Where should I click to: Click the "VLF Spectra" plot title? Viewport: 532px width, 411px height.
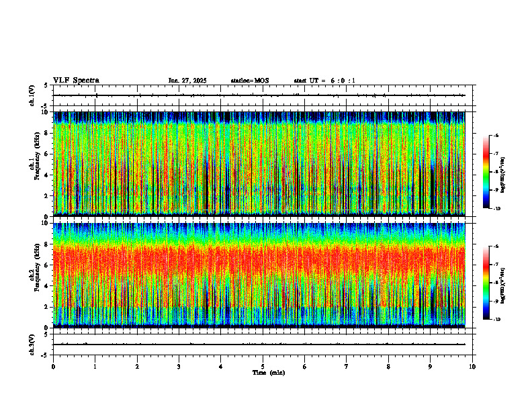pos(76,81)
